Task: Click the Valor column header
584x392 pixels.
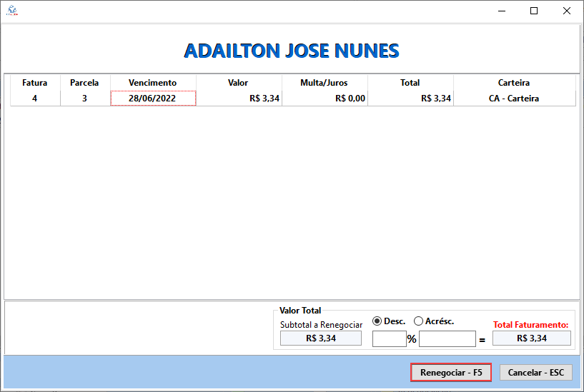Action: point(238,83)
